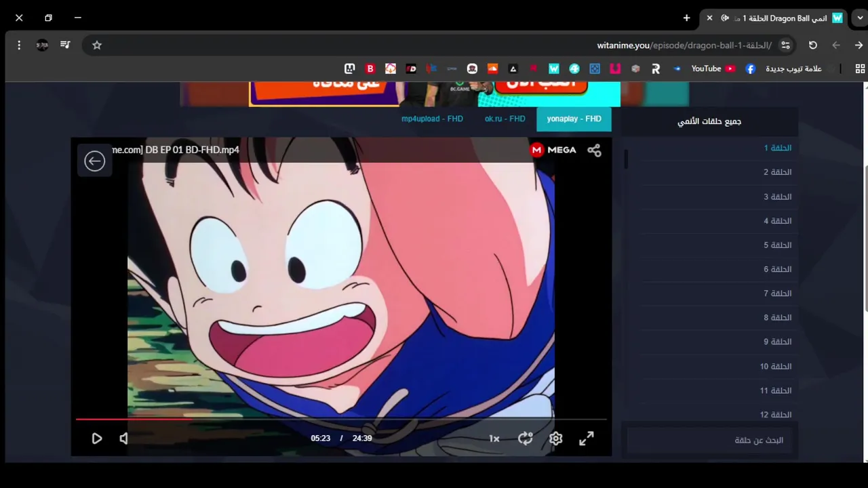Select الحلقة 4 in episode list
Screen dimensions: 868x488
(778, 221)
